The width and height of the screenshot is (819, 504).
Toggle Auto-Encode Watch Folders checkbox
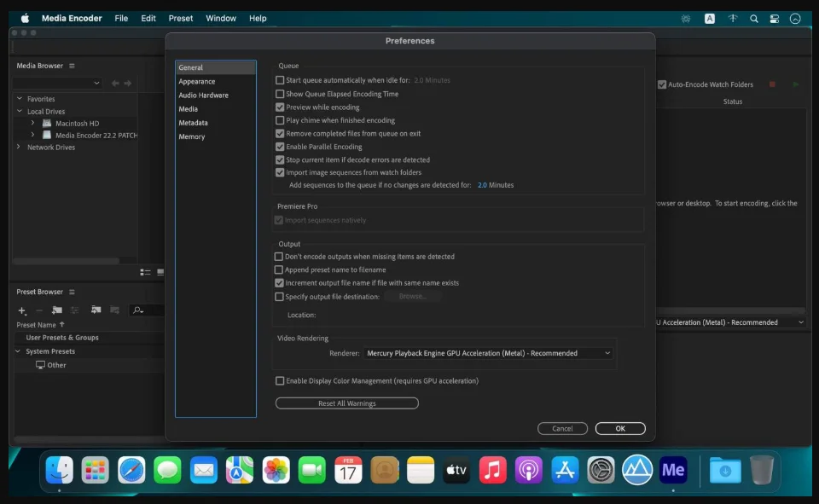coord(662,84)
